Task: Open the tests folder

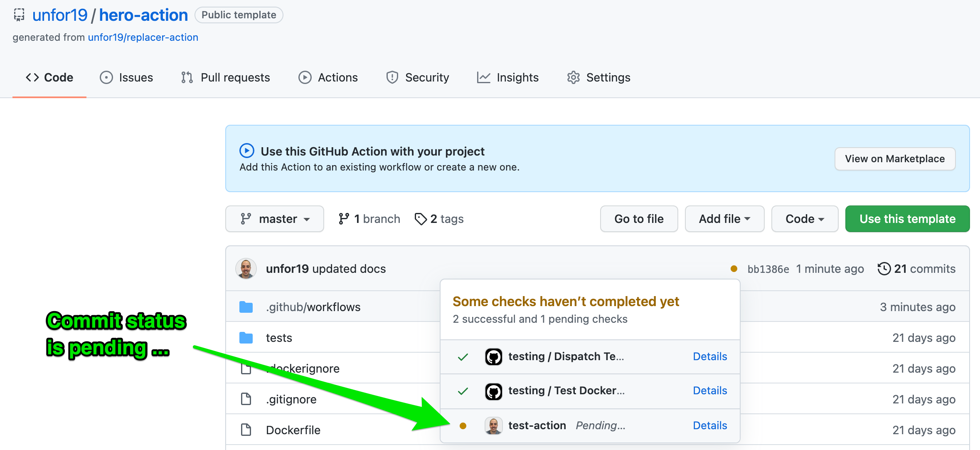Action: pos(279,338)
